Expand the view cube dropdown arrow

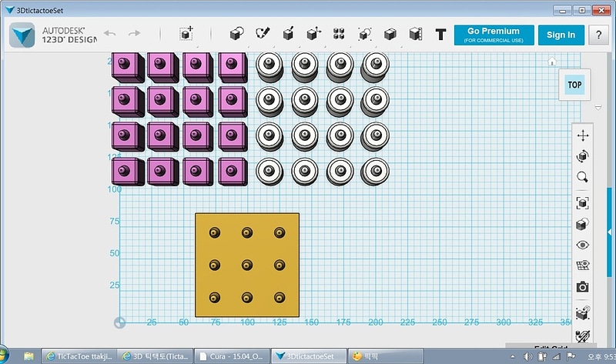(x=598, y=108)
